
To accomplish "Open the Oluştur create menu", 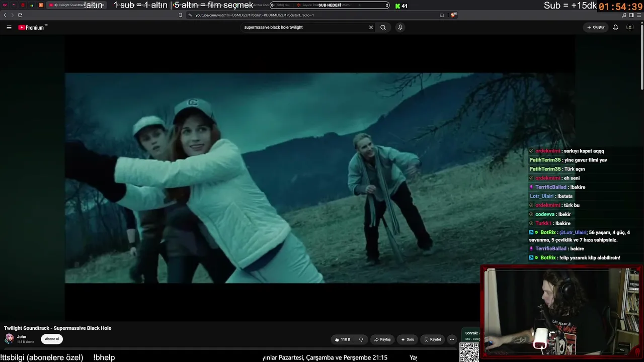I will 596,28.
